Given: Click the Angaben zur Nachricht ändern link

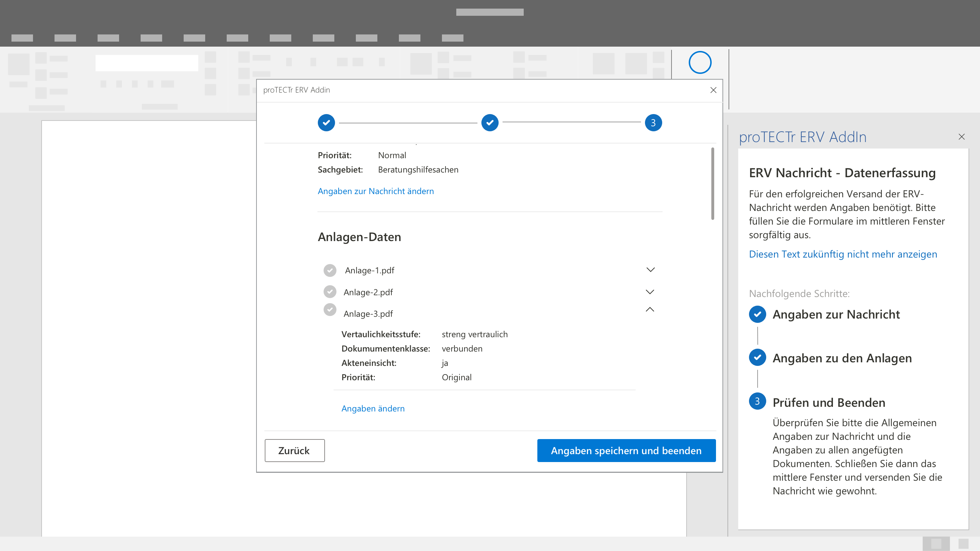Looking at the screenshot, I should pyautogui.click(x=376, y=191).
